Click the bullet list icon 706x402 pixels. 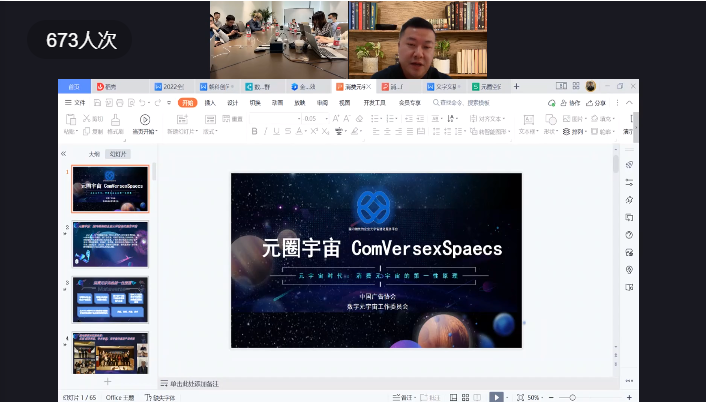coord(375,119)
